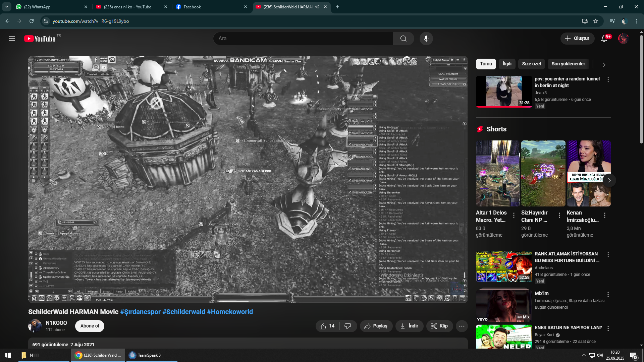Switch to the Facebook tab
Screen dimensions: 644x362
tap(212, 7)
